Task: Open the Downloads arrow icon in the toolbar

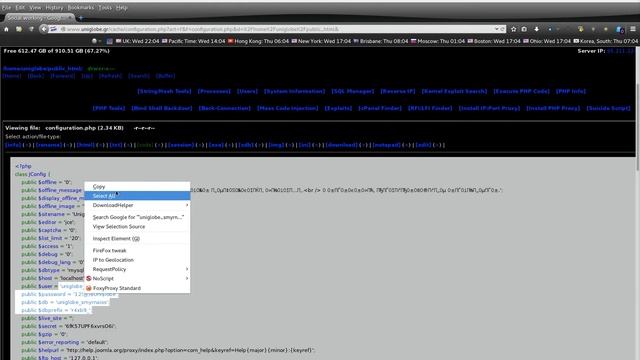Action: [x=536, y=29]
